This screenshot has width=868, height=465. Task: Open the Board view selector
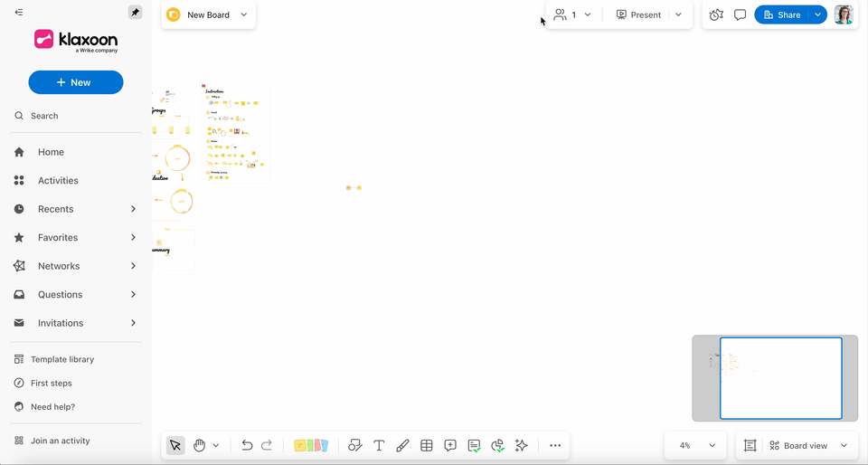point(808,446)
